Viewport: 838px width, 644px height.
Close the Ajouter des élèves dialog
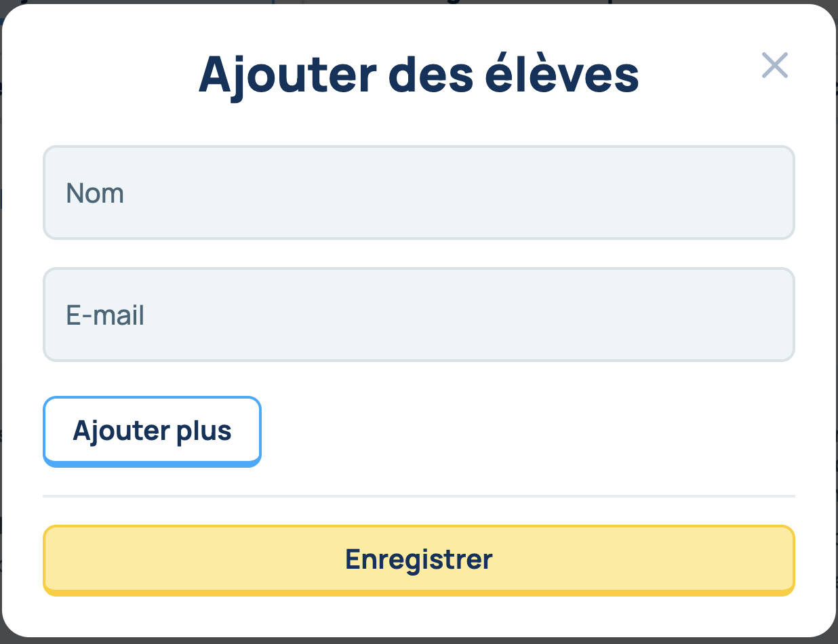coord(774,66)
